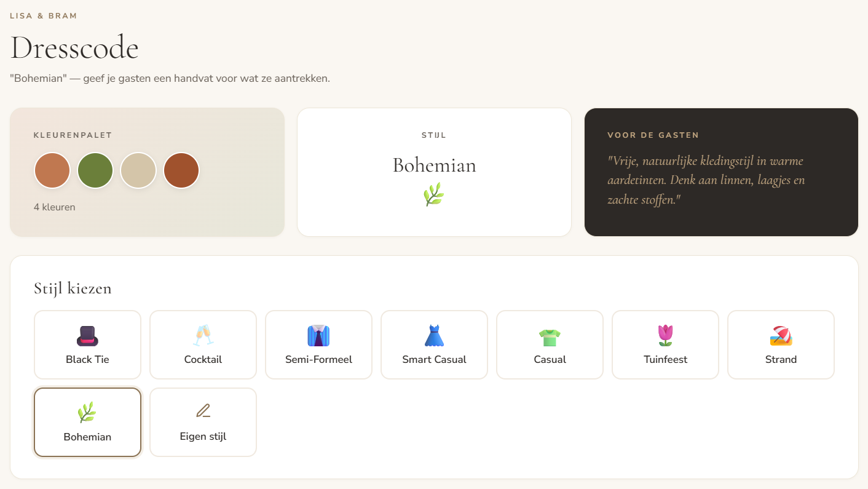Open the Kleurenpalet card

click(147, 172)
